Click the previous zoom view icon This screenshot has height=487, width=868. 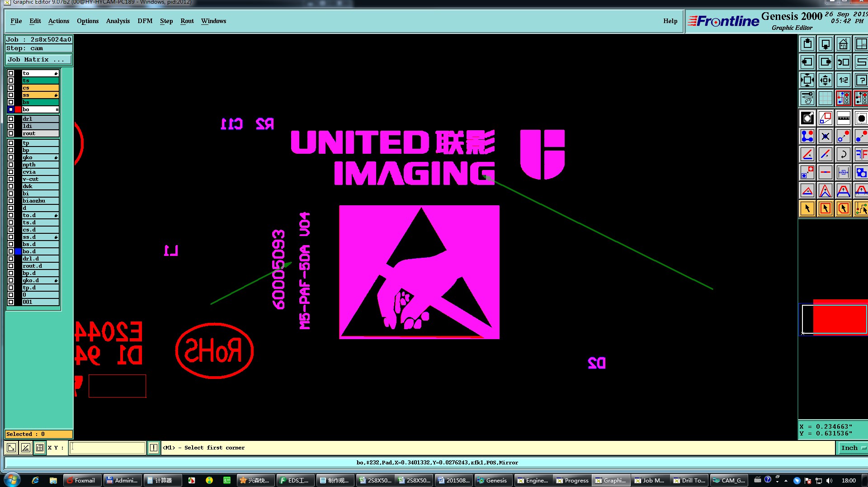pyautogui.click(x=843, y=62)
